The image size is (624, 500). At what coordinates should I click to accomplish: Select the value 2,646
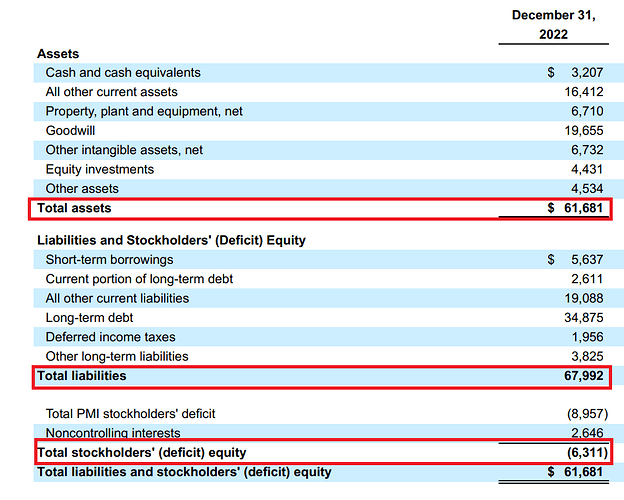587,433
